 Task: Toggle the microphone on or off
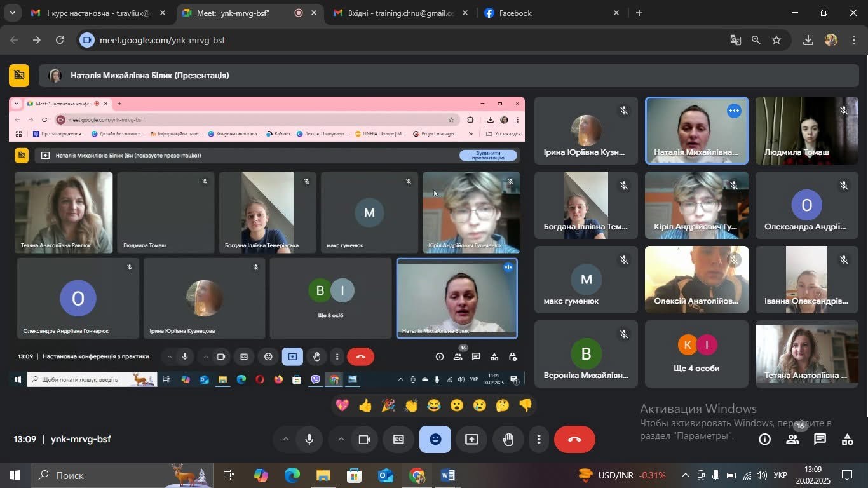pyautogui.click(x=309, y=439)
